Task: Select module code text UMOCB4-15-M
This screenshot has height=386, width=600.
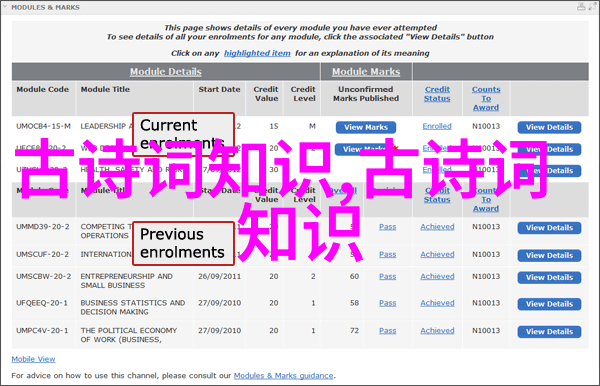Action: pos(43,126)
